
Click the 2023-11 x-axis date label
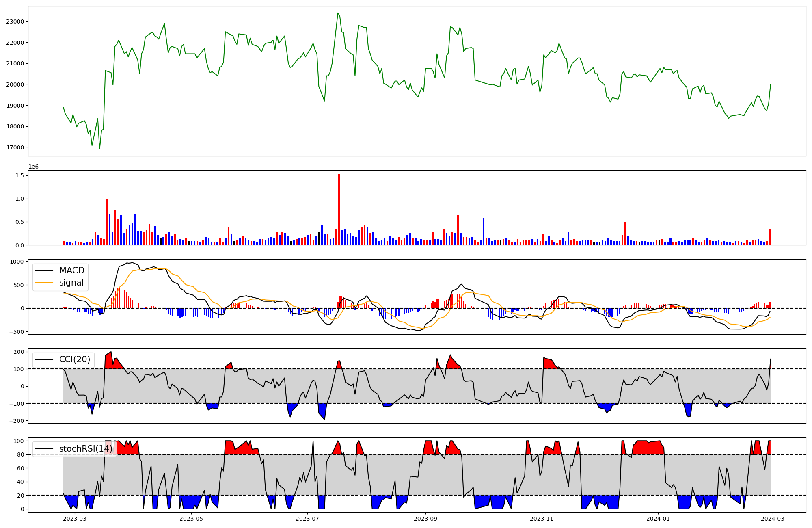coord(542,519)
